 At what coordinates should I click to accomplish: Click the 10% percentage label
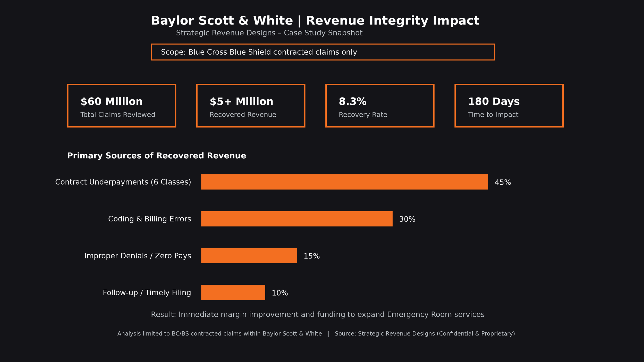(280, 293)
